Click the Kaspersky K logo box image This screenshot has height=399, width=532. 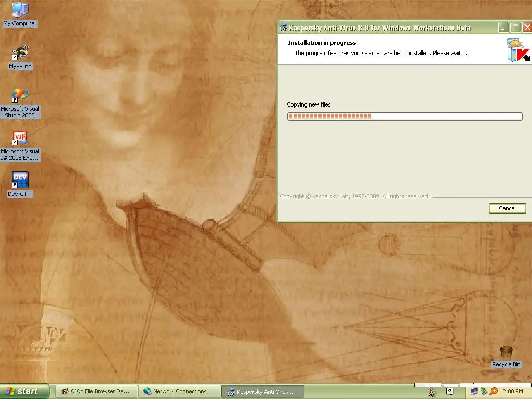[518, 50]
